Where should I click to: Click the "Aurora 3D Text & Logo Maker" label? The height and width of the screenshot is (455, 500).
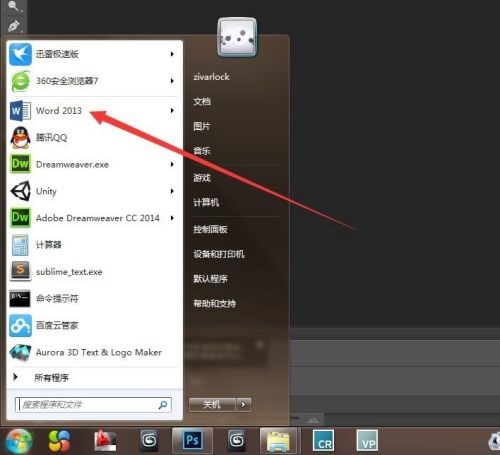pyautogui.click(x=99, y=352)
